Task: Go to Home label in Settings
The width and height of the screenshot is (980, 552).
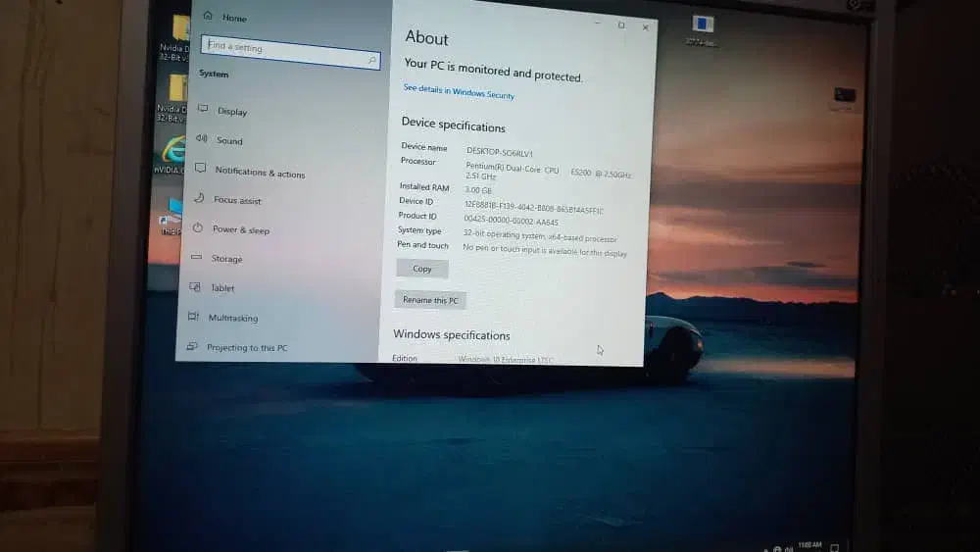Action: tap(234, 18)
